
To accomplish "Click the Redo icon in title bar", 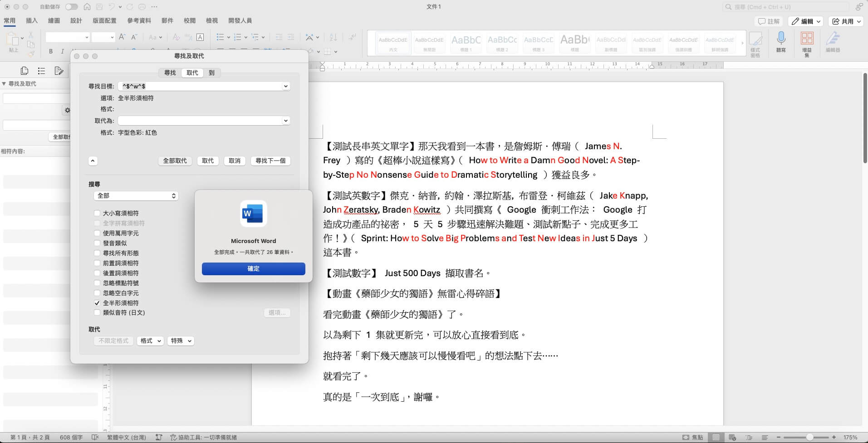I will click(x=130, y=7).
